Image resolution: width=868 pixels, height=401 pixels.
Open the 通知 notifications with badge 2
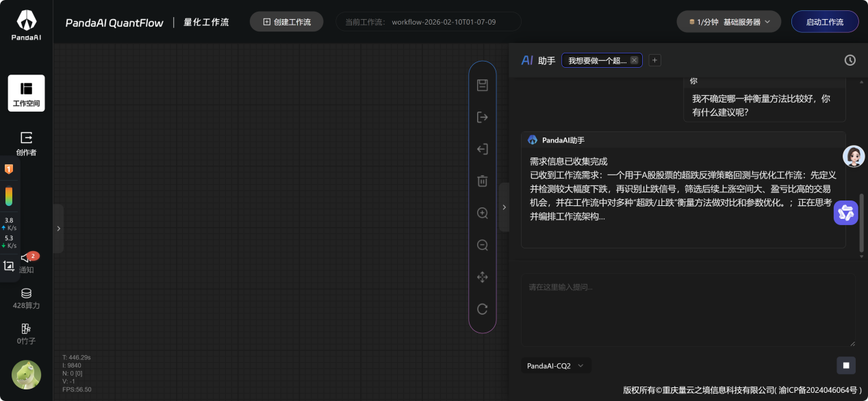(x=27, y=262)
